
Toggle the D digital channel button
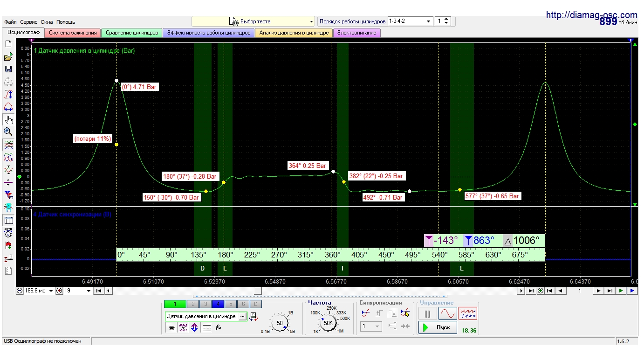pos(256,304)
